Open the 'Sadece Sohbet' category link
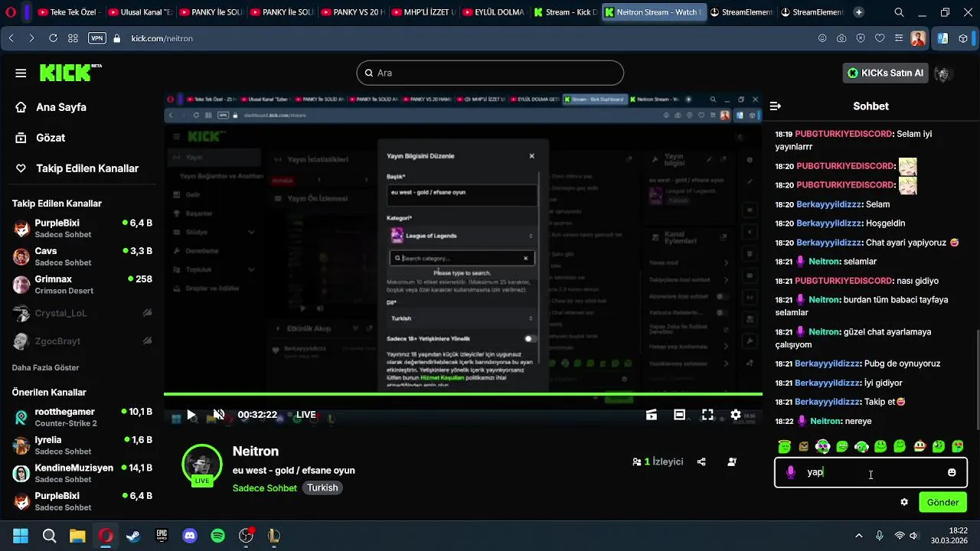This screenshot has height=551, width=980. (x=264, y=487)
